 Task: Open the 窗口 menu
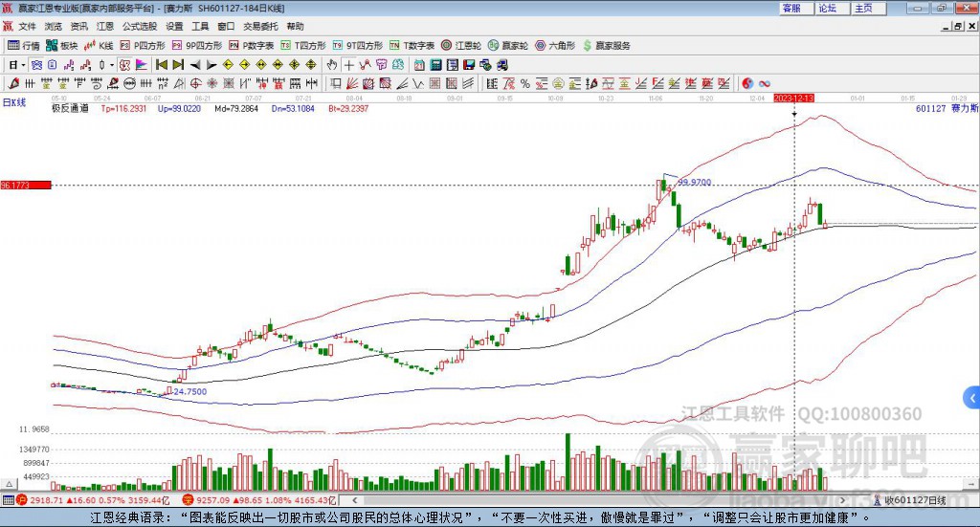pyautogui.click(x=226, y=26)
